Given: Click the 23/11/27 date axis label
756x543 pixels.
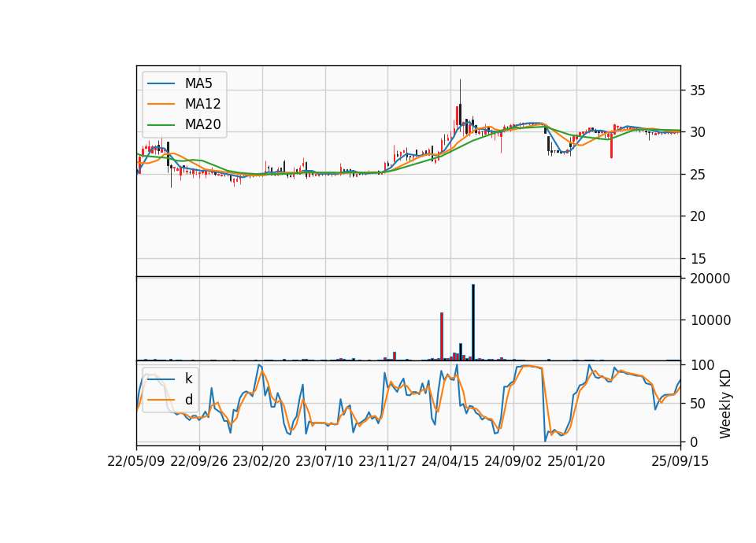Looking at the screenshot, I should (x=387, y=461).
